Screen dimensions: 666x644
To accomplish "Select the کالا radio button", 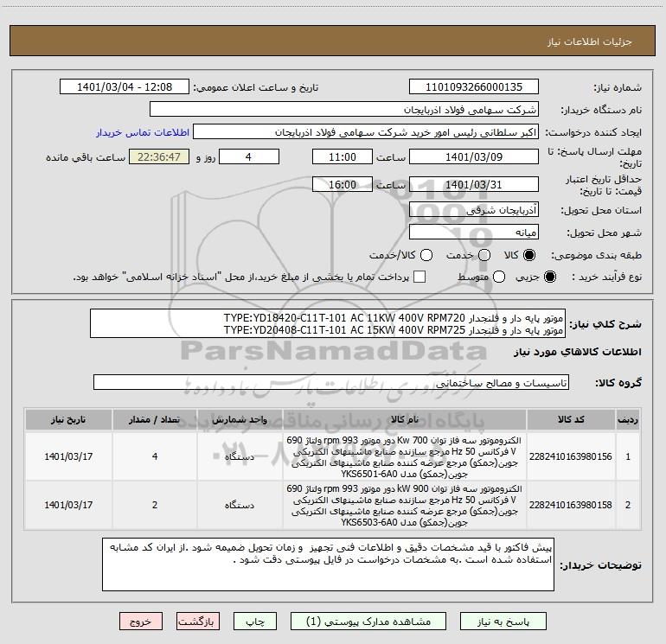I will (529, 255).
